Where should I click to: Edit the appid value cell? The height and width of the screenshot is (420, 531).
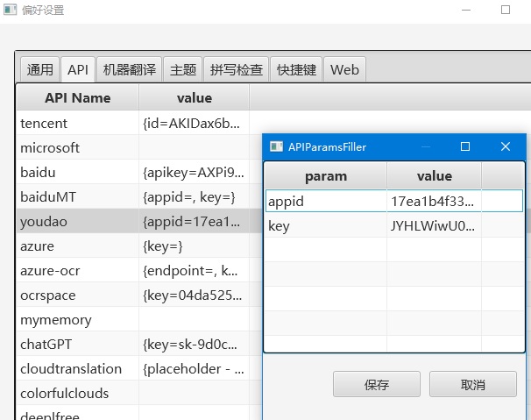pyautogui.click(x=434, y=201)
